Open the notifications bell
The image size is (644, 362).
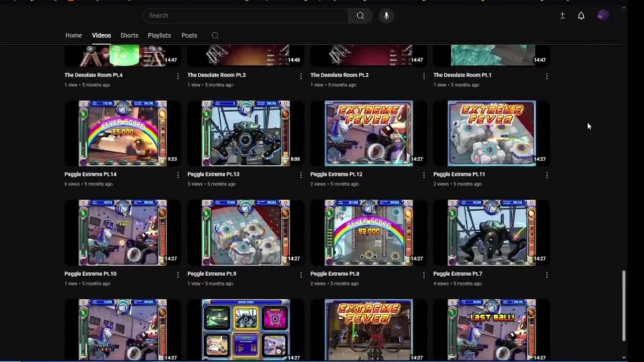point(581,16)
